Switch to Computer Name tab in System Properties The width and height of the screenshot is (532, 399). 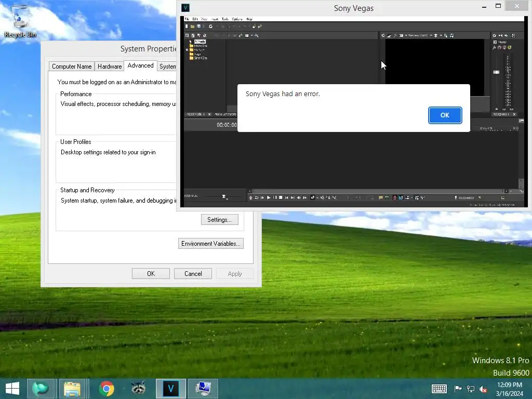72,66
